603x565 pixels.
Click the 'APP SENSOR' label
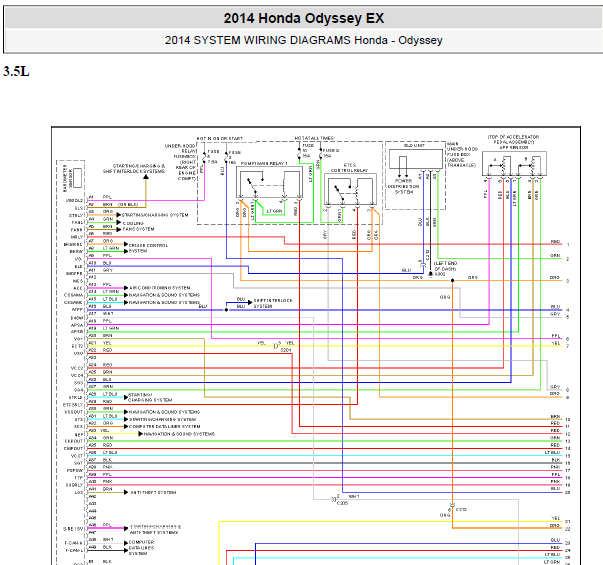point(513,147)
